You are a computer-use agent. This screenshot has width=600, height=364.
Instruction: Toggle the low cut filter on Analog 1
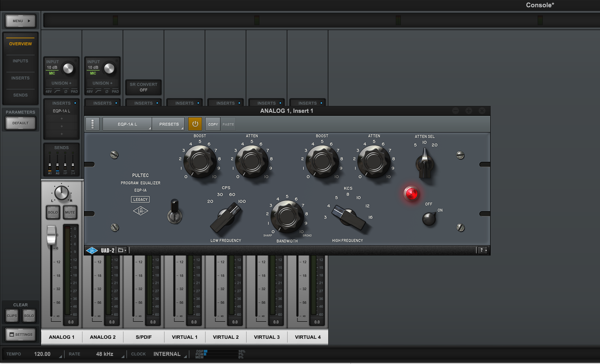point(57,91)
